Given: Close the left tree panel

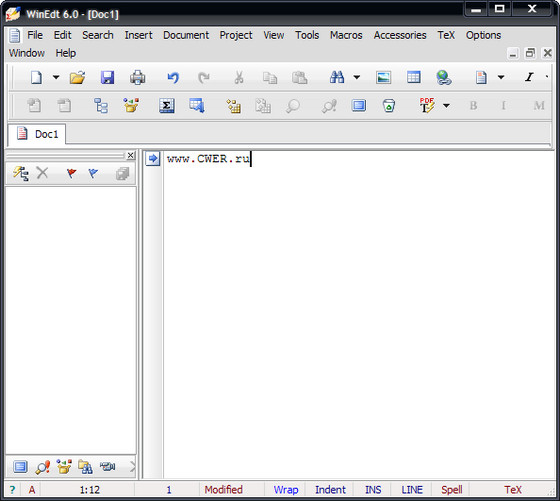Looking at the screenshot, I should 131,155.
